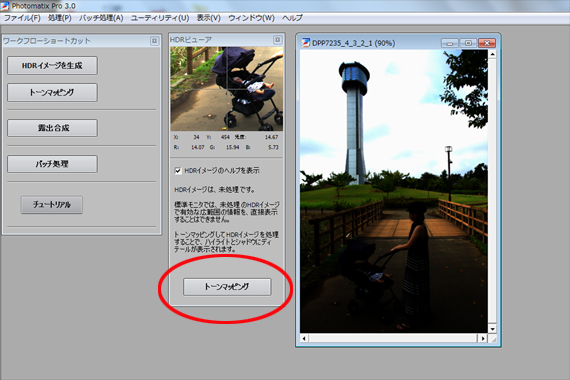The image size is (570, 380).
Task: Open the バッチ処理(A) menu
Action: click(x=101, y=18)
